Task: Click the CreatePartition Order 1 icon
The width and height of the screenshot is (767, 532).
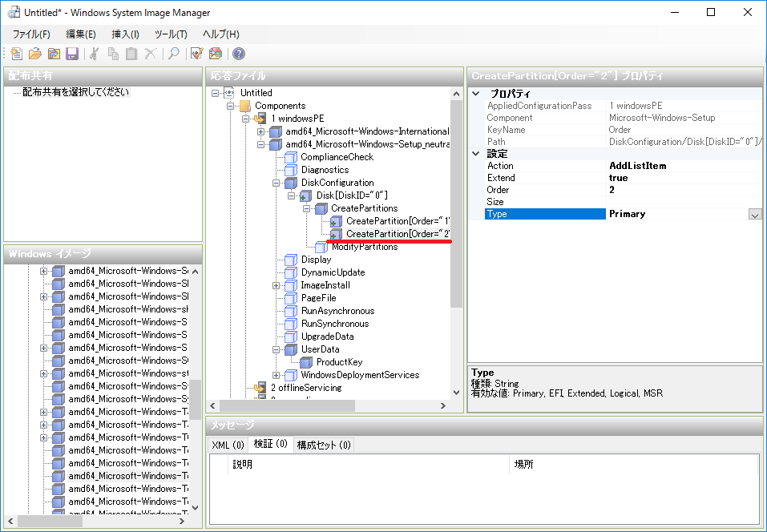Action: [336, 221]
